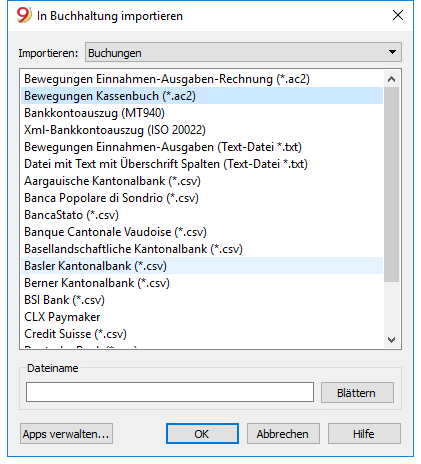Confirm import with OK button
Screen dimensions: 421x464
pyautogui.click(x=202, y=434)
